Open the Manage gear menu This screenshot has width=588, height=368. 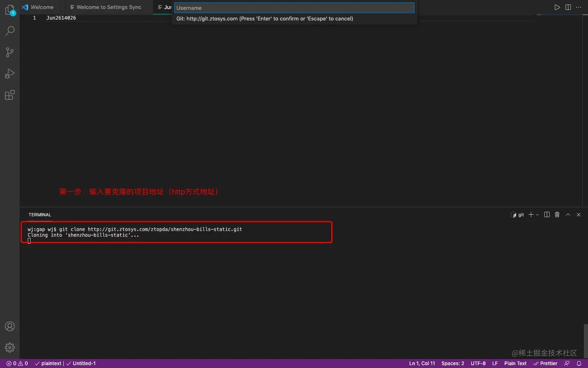point(10,348)
